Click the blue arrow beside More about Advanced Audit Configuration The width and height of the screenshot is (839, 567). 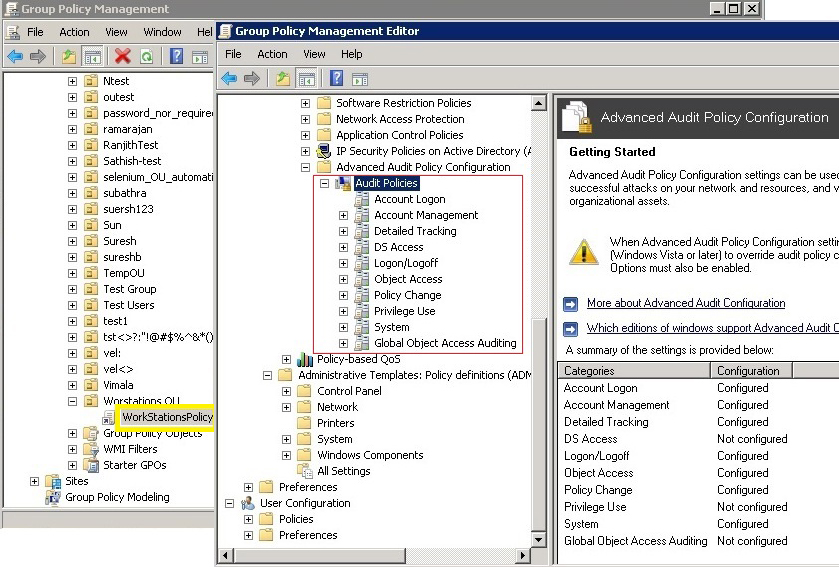[571, 304]
